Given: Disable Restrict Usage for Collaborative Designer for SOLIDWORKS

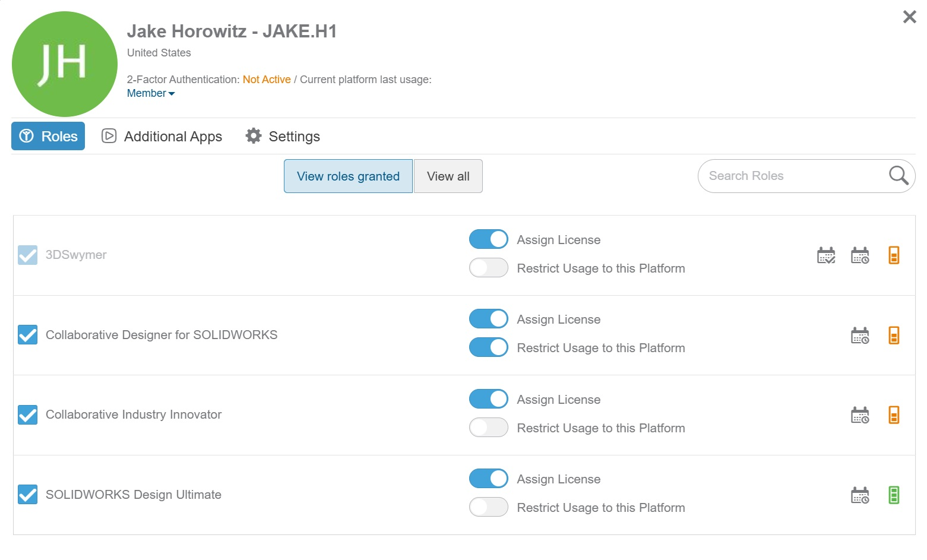Looking at the screenshot, I should (x=489, y=347).
